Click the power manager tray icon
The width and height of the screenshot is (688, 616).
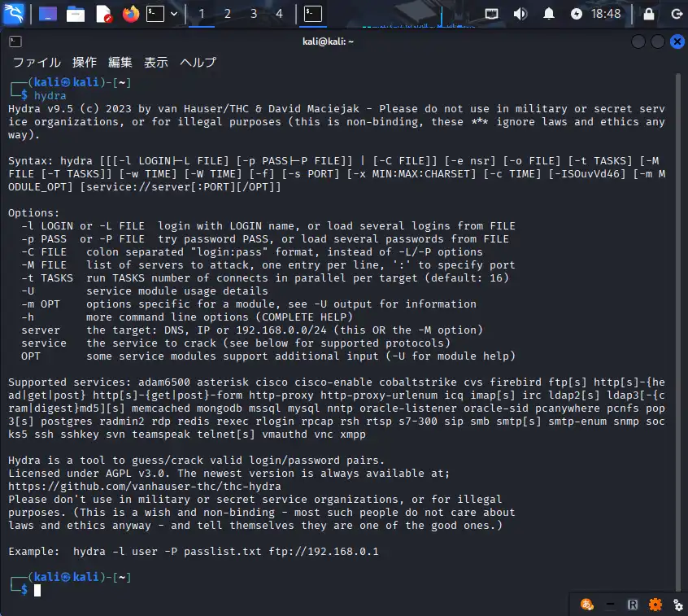[577, 14]
